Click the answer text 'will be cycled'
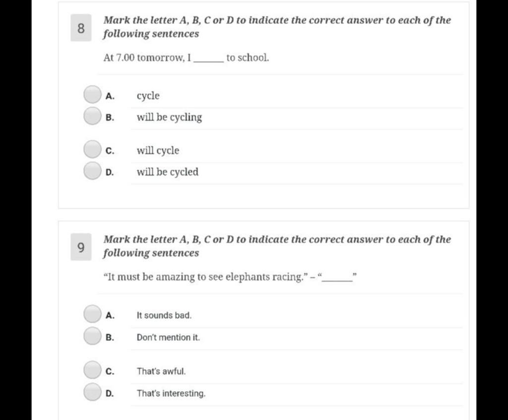This screenshot has height=420, width=508. point(168,172)
